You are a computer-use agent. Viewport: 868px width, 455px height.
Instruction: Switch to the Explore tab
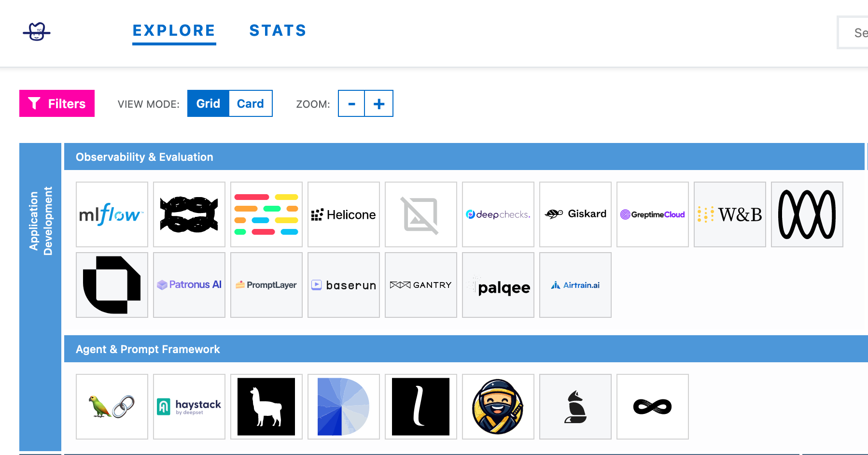pos(174,31)
